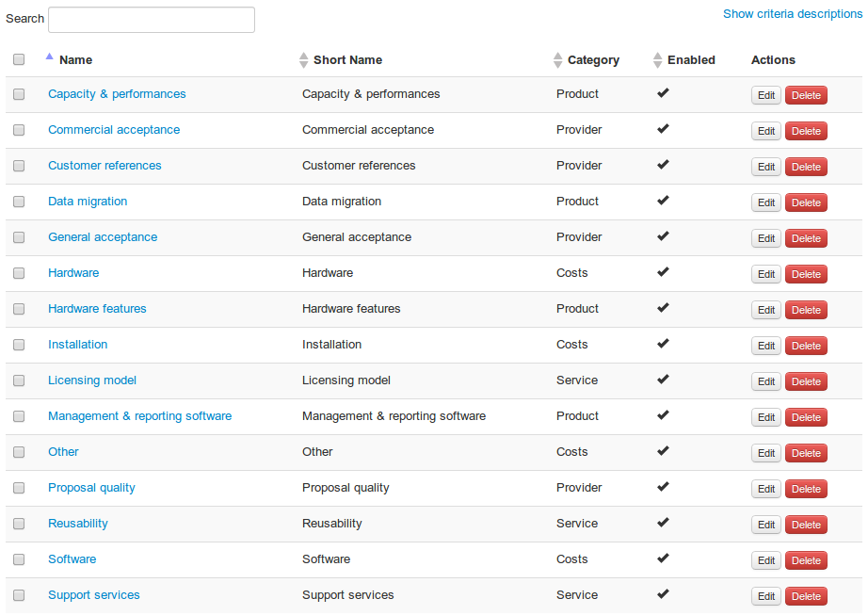
Task: Click the Short Name sort arrows icon
Action: [303, 60]
